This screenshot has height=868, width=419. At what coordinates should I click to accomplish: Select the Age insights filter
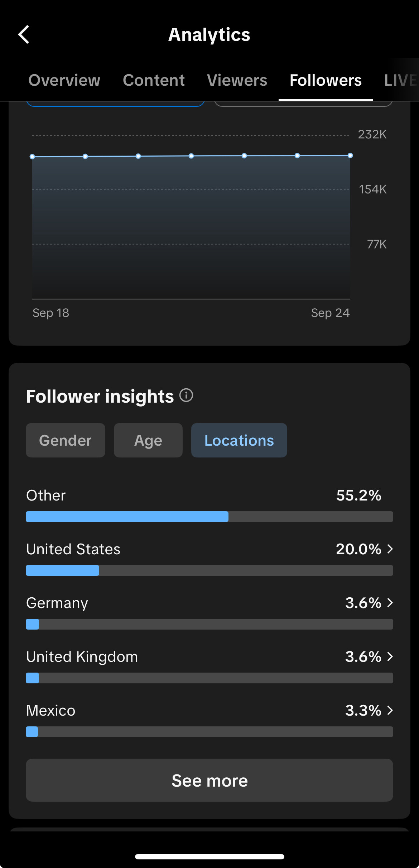click(148, 440)
